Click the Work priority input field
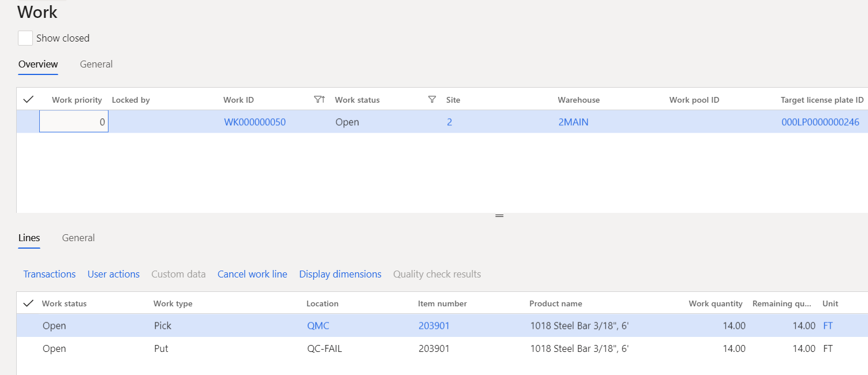Viewport: 868px width, 375px height. tap(74, 122)
